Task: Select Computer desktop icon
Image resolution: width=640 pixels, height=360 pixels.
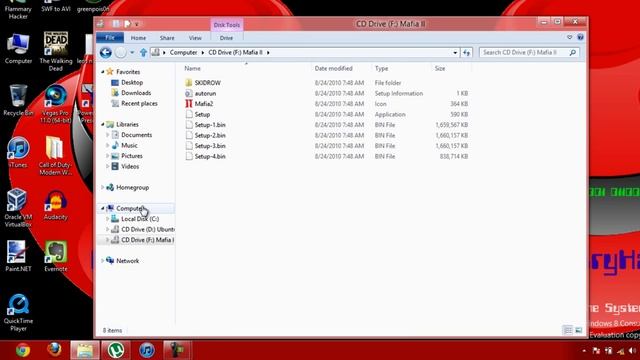Action: (18, 49)
